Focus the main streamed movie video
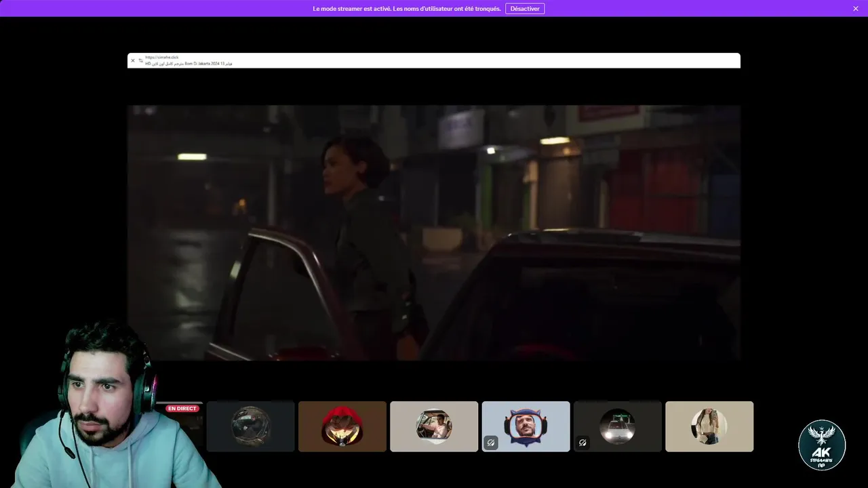Image resolution: width=868 pixels, height=488 pixels. click(434, 232)
